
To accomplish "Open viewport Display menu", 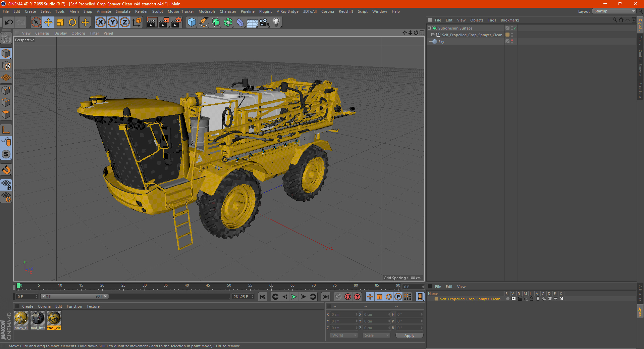I will click(60, 33).
